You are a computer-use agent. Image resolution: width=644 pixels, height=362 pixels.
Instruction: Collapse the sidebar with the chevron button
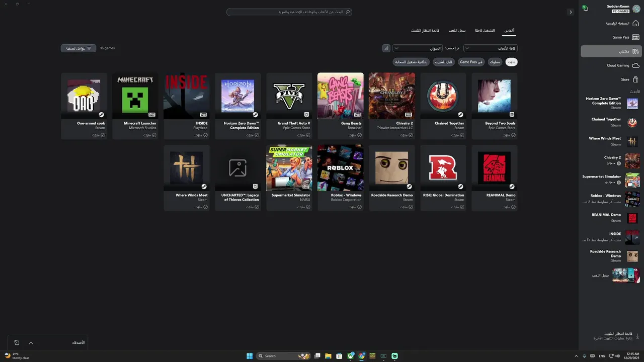pyautogui.click(x=571, y=12)
